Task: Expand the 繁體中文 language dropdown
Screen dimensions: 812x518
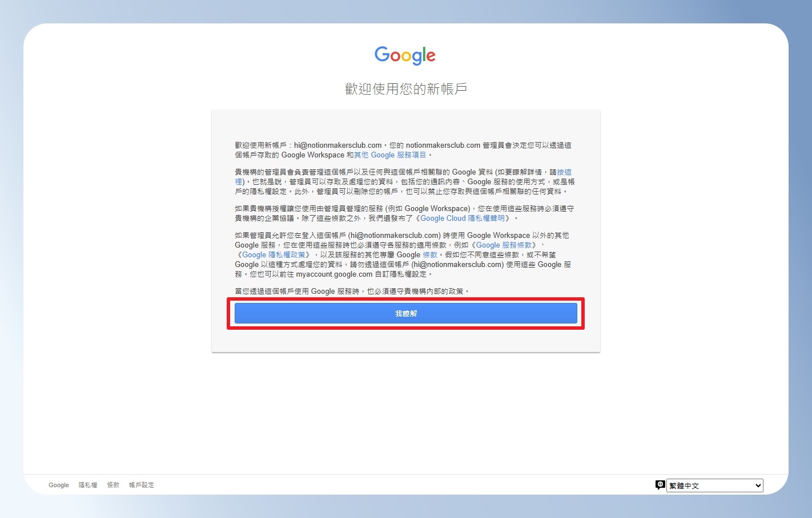Action: 714,485
